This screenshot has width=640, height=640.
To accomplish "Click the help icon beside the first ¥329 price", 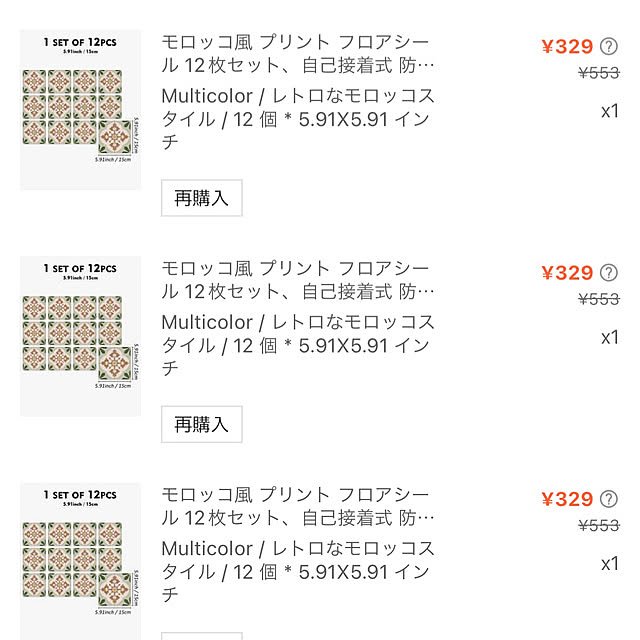I will click(609, 46).
